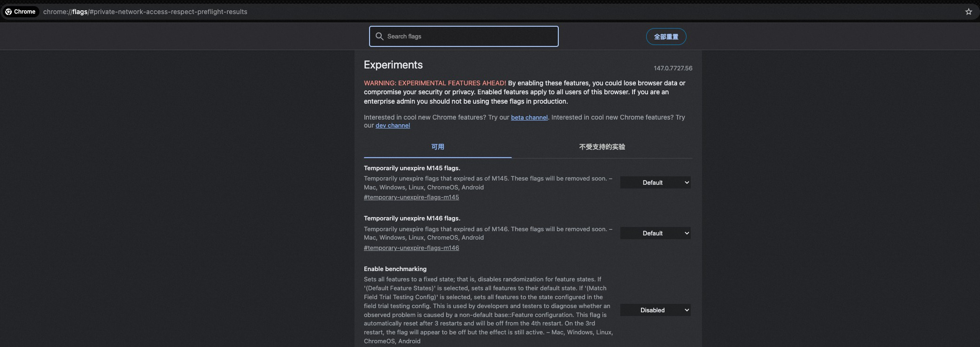
Task: Click the version number 147.0.7727.56
Action: [673, 68]
